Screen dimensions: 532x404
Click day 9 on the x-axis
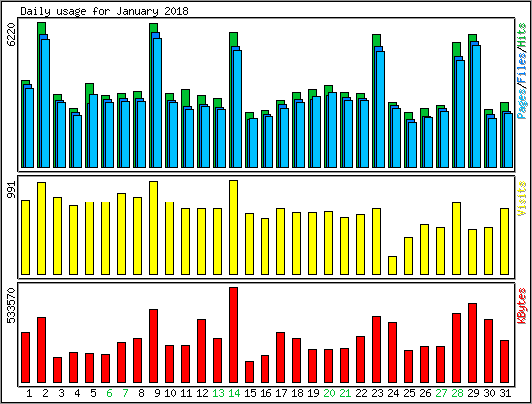(157, 393)
